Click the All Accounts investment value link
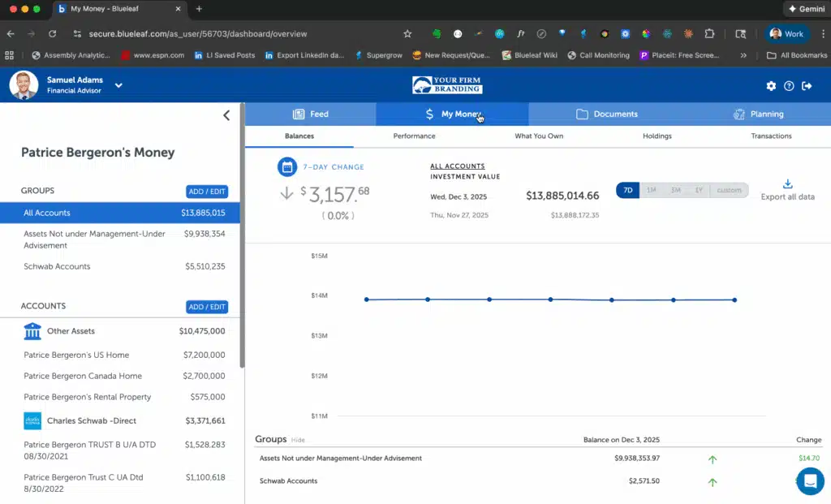This screenshot has width=831, height=504. 457,166
